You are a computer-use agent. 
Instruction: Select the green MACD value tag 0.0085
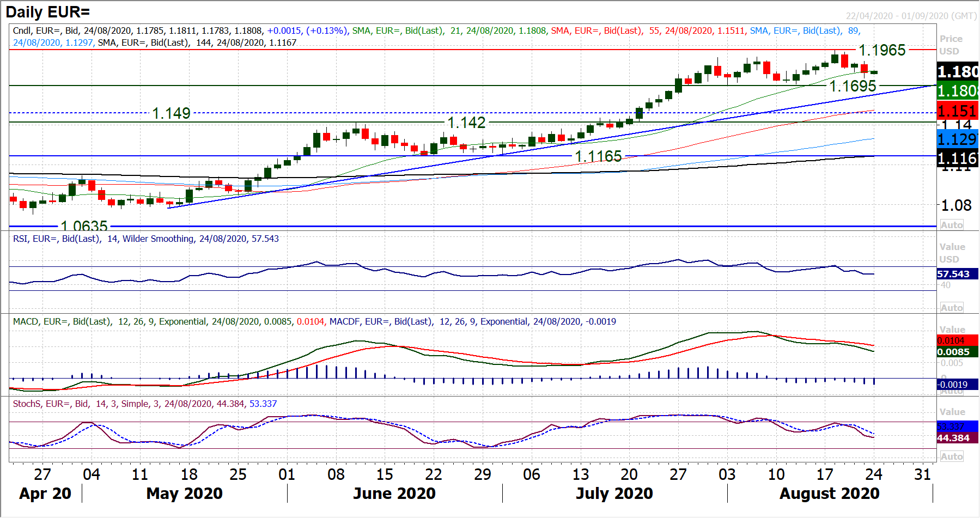pyautogui.click(x=953, y=352)
